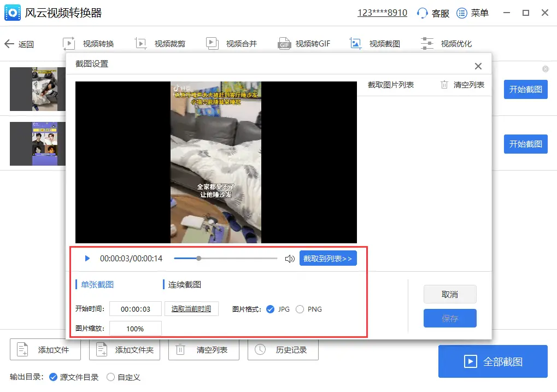Click 选取当前时间 button
557x392 pixels.
point(191,309)
